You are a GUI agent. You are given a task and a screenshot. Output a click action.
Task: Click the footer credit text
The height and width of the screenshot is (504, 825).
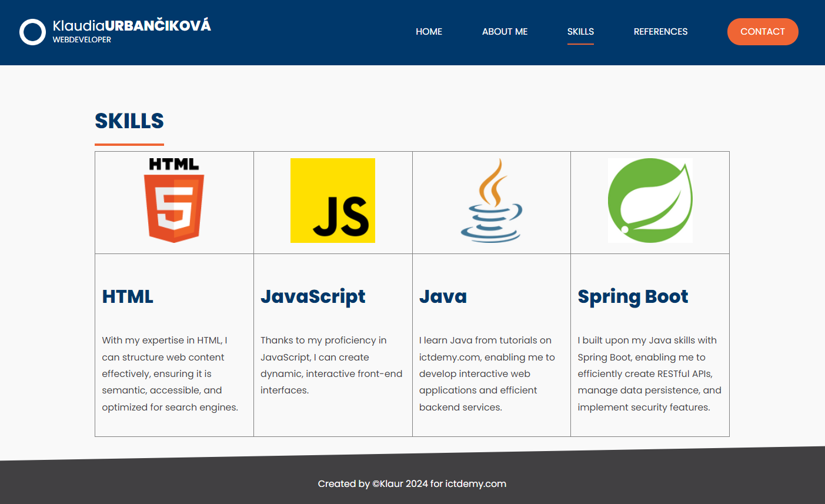click(412, 483)
